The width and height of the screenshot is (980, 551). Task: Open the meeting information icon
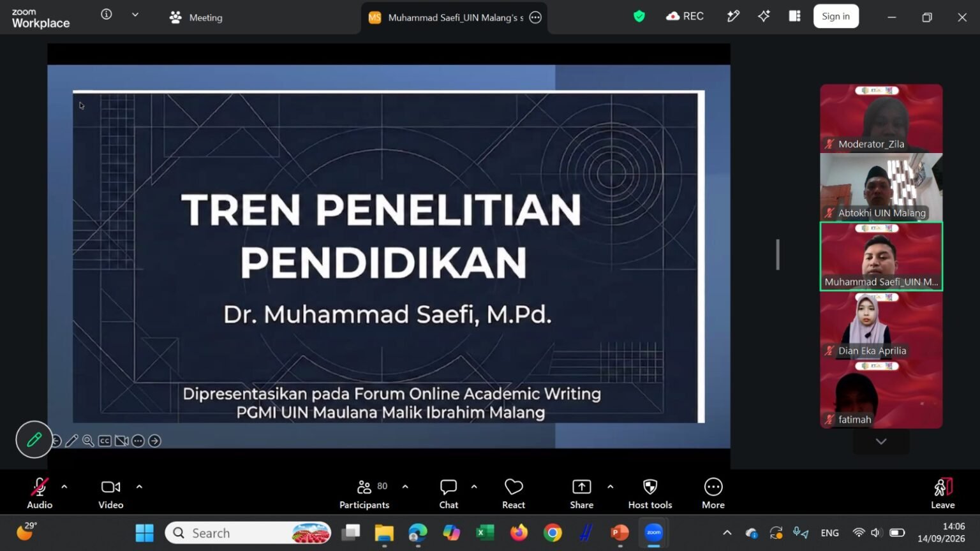coord(107,14)
